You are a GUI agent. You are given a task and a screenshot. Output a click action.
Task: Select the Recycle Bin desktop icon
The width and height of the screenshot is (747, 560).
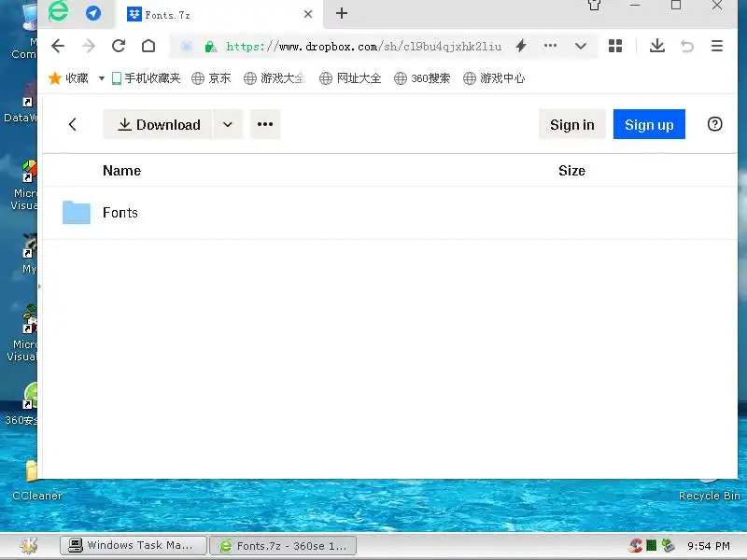click(x=710, y=489)
